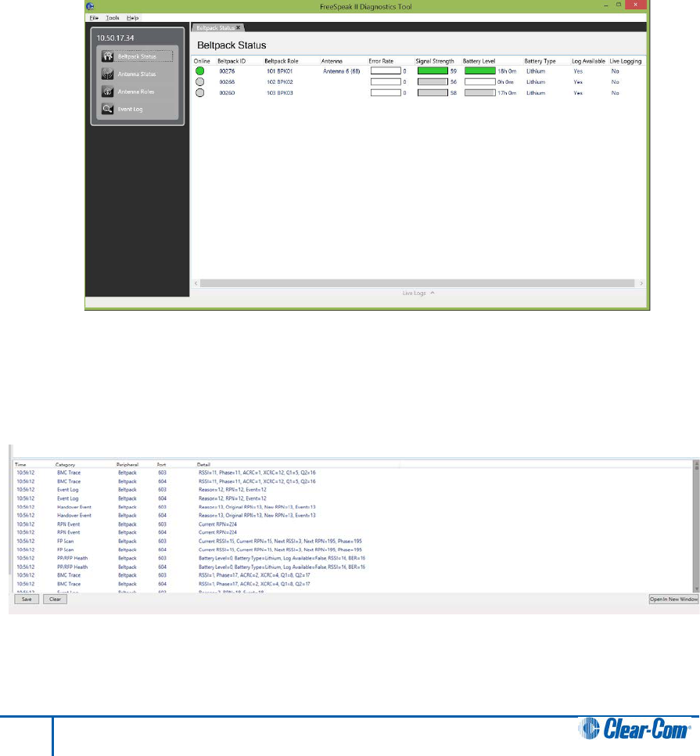
Task: Click the 10.50.17.34 IP address label
Action: coord(115,38)
